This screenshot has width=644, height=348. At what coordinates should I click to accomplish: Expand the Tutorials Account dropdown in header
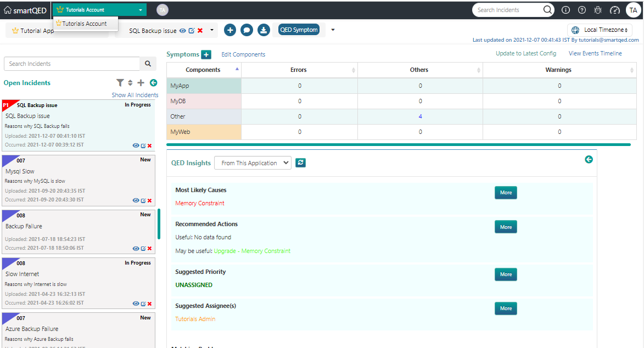(100, 10)
